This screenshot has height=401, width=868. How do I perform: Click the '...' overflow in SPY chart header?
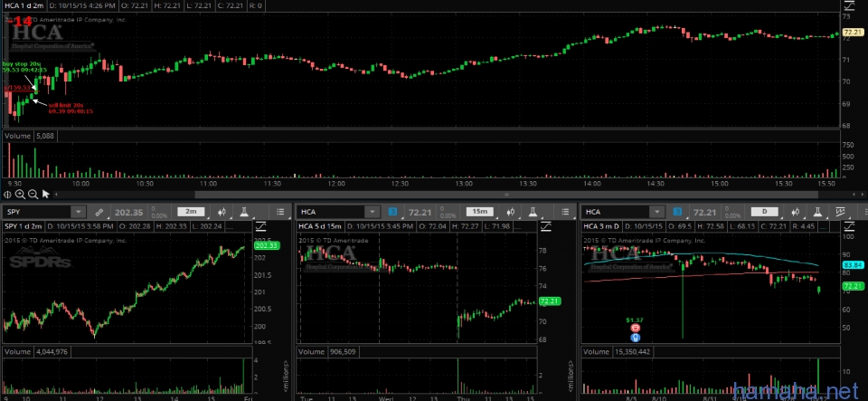(230, 226)
